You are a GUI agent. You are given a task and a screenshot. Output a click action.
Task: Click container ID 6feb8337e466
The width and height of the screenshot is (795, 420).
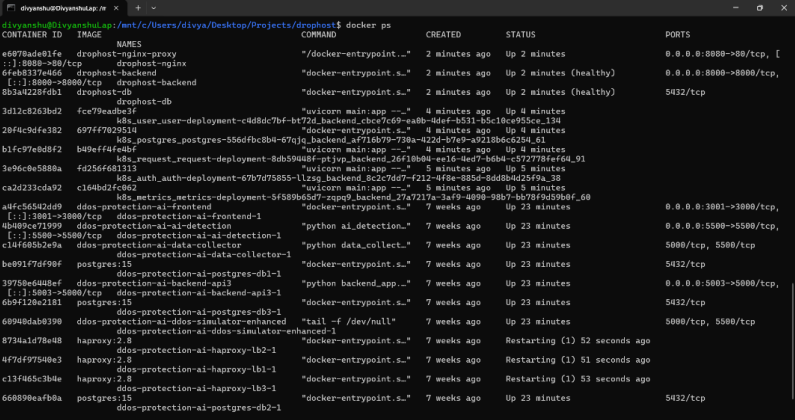32,73
